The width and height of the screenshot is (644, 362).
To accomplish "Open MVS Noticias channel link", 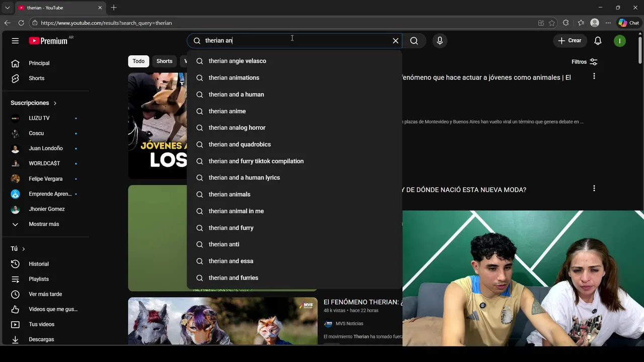I will point(349,324).
